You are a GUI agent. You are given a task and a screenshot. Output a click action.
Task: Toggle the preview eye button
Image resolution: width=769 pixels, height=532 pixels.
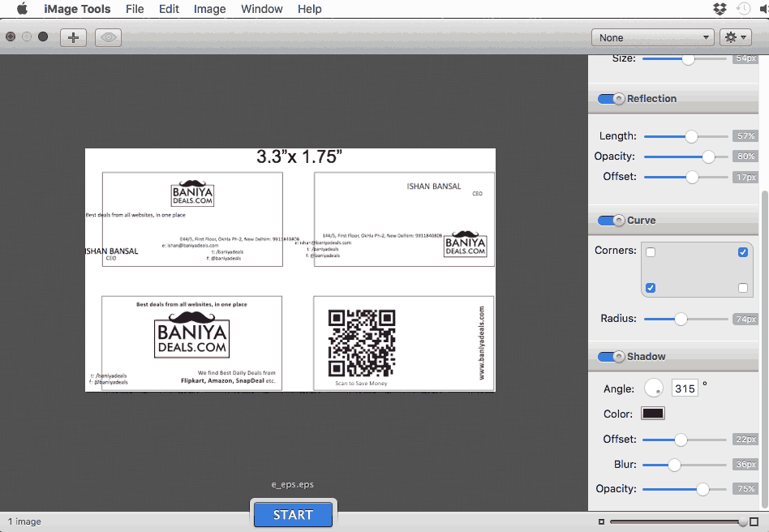109,38
